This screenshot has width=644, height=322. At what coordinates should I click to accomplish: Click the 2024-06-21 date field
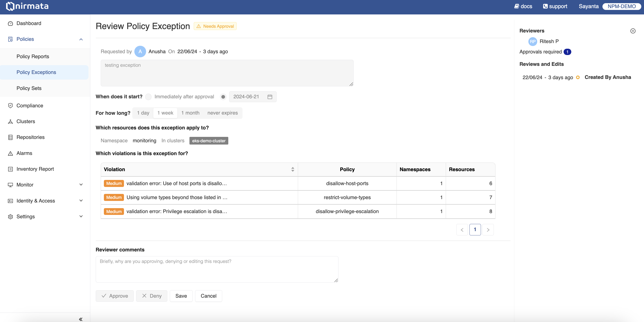253,97
